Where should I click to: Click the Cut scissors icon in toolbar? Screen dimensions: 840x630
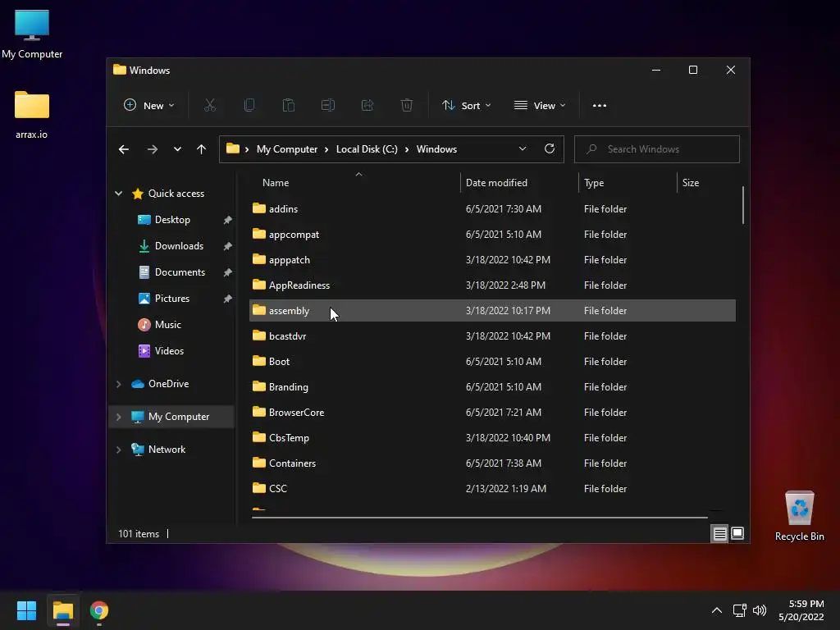tap(210, 106)
